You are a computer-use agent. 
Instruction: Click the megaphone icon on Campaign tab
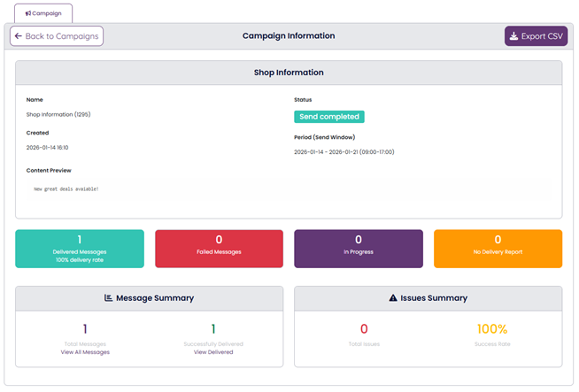[x=28, y=14]
